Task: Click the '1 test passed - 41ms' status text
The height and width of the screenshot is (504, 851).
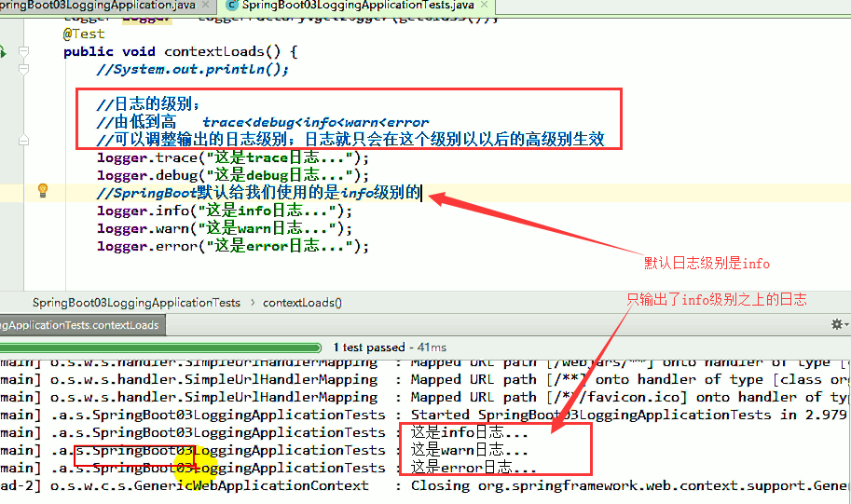Action: click(x=390, y=347)
